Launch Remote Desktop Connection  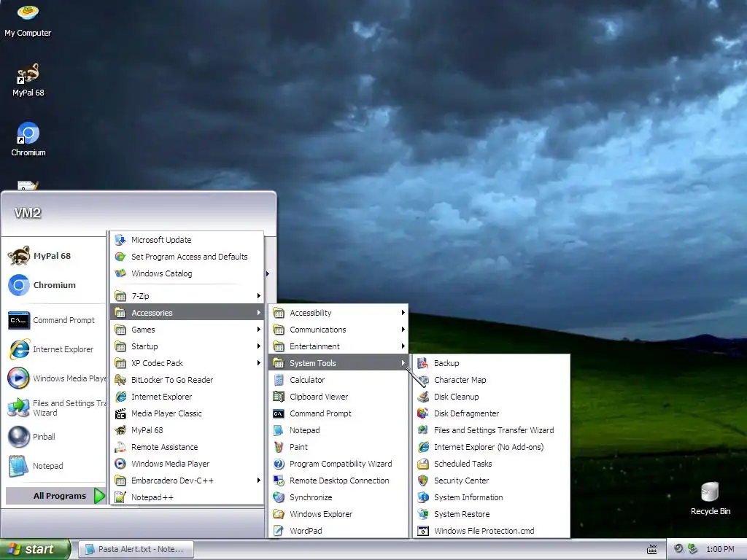tap(338, 481)
